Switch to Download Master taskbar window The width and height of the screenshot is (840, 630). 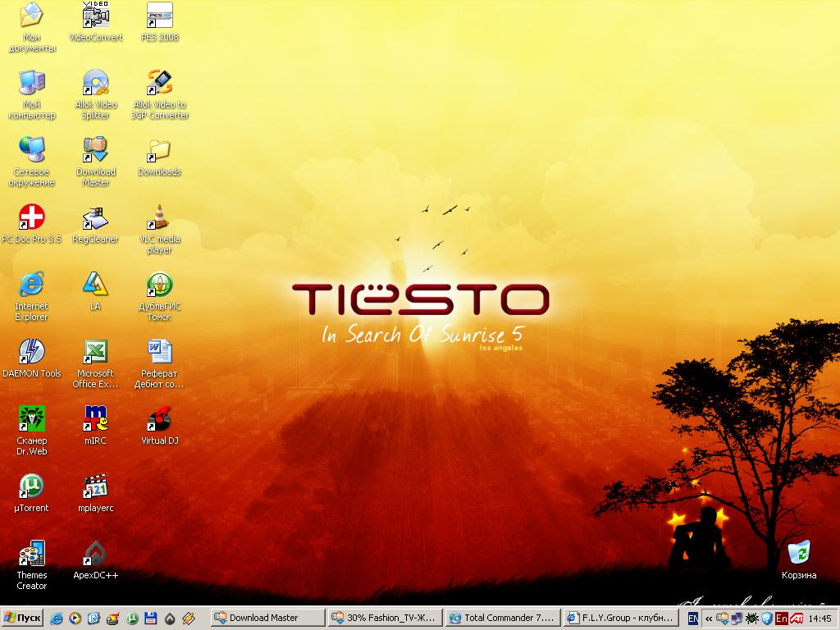(x=268, y=618)
